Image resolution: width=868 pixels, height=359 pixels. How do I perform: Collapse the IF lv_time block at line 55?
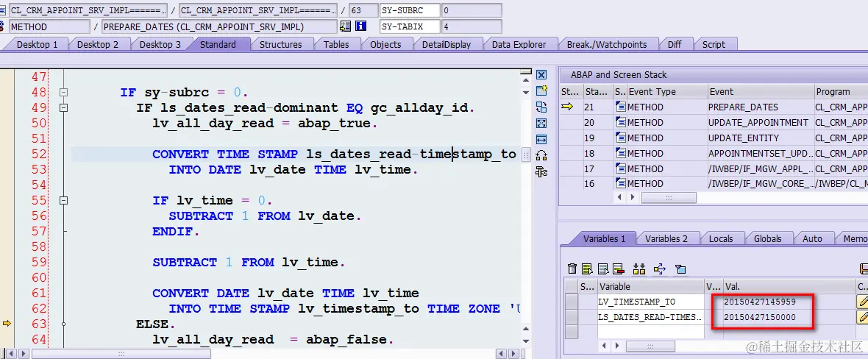pos(64,201)
